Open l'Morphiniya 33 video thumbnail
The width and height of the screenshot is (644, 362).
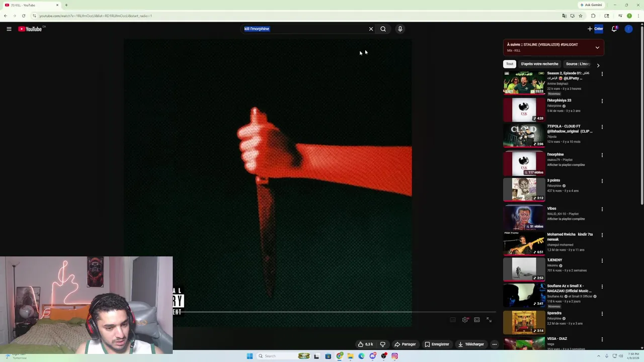[524, 110]
